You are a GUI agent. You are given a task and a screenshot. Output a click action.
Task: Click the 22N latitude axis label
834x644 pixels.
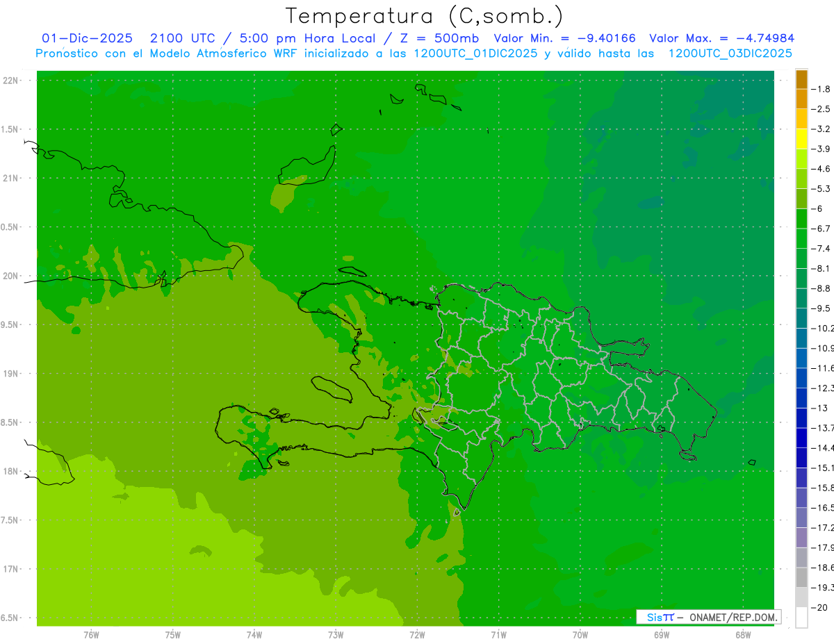[12, 81]
